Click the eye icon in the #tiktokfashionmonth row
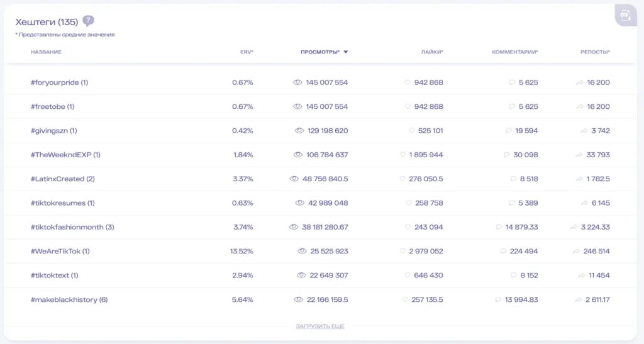The width and height of the screenshot is (644, 344). 294,227
